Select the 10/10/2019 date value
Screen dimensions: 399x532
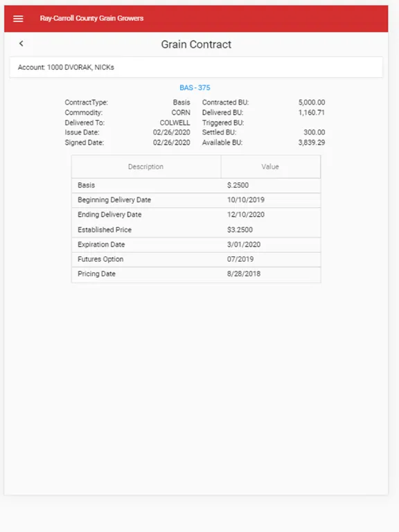click(x=246, y=199)
